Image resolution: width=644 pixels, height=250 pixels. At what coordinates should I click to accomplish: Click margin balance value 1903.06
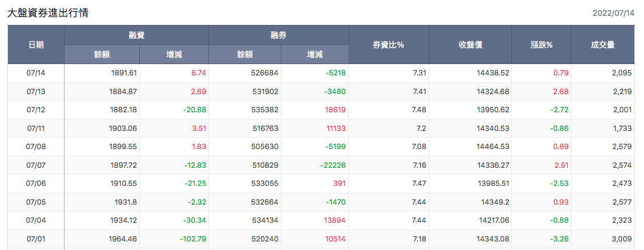click(x=124, y=128)
